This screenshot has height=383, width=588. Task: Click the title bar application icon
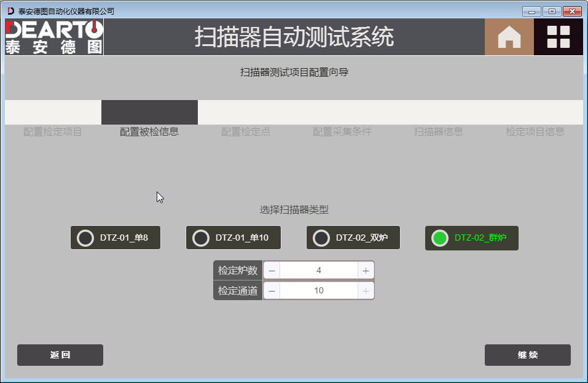tap(10, 11)
